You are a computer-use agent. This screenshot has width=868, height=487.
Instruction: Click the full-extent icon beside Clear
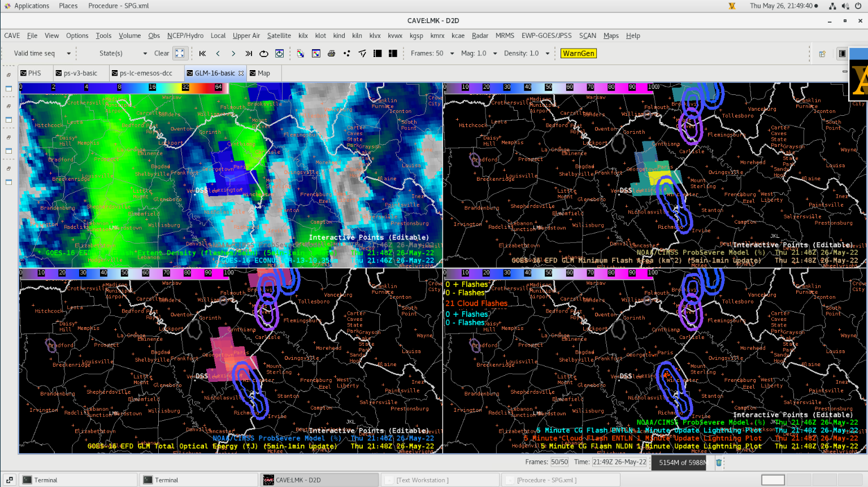tap(180, 53)
